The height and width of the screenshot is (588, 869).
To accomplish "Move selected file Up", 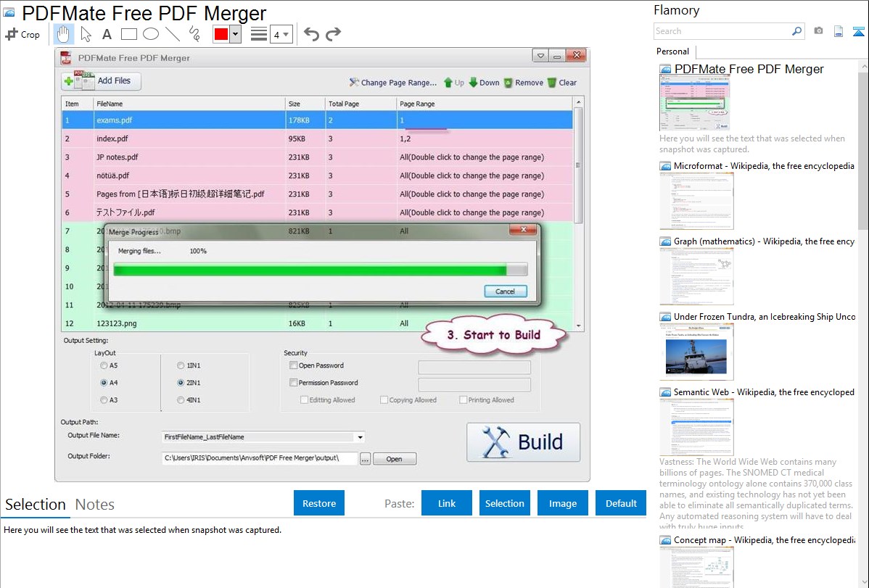I will pos(454,83).
